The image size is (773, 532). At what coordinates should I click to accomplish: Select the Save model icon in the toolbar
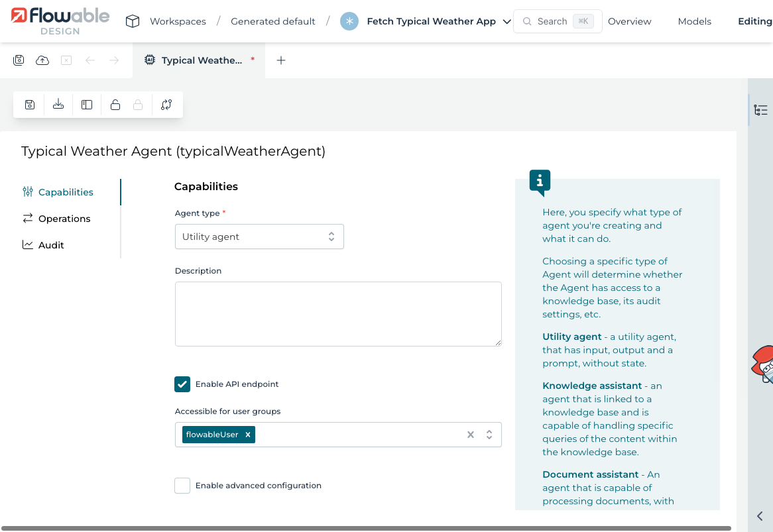point(29,104)
